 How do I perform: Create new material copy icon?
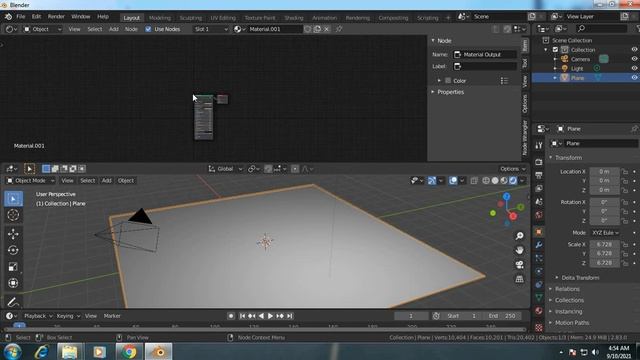(x=317, y=29)
